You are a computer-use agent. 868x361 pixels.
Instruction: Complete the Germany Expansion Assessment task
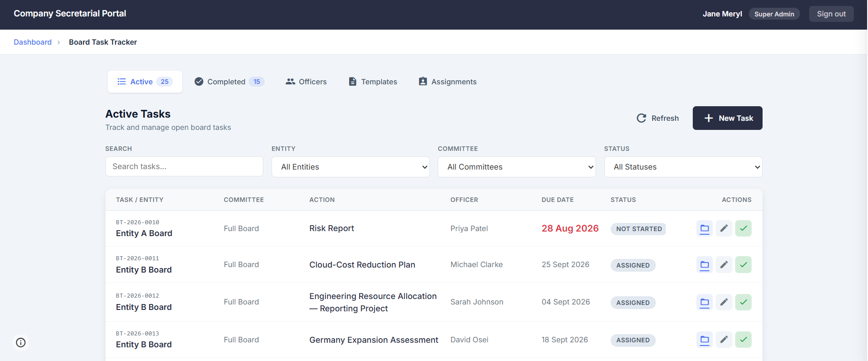click(x=743, y=340)
